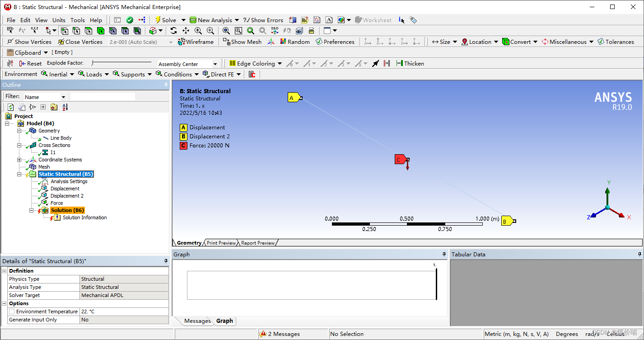644x340 pixels.
Task: Click the Random colors button
Action: click(295, 42)
